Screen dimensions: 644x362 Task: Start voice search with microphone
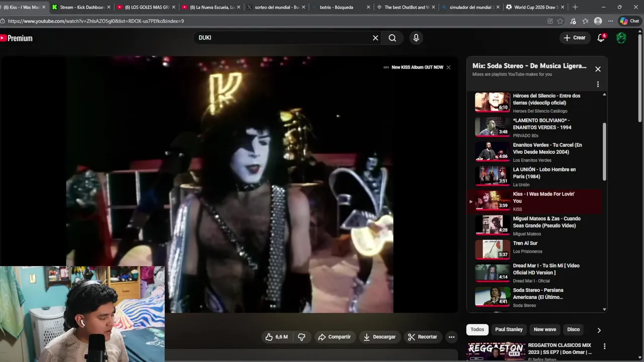click(x=416, y=38)
